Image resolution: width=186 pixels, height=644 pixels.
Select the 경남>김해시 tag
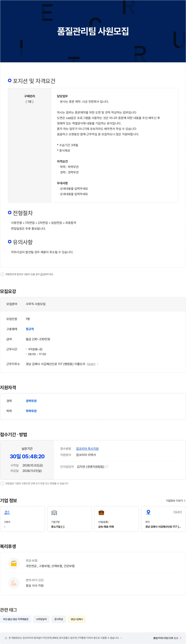click(77, 619)
